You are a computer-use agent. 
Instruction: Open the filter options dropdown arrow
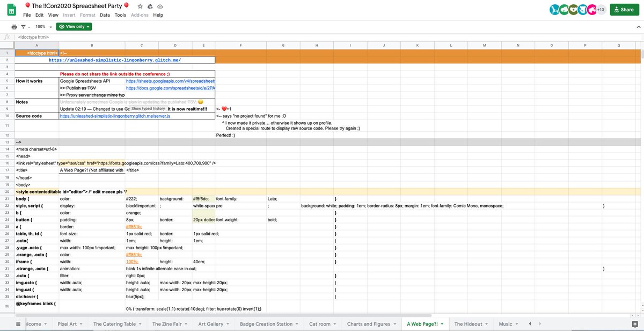pos(28,26)
